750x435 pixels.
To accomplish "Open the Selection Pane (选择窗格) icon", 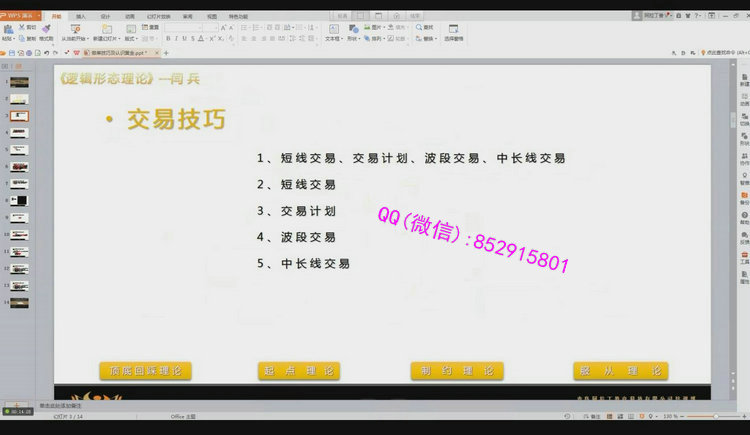I will [453, 30].
